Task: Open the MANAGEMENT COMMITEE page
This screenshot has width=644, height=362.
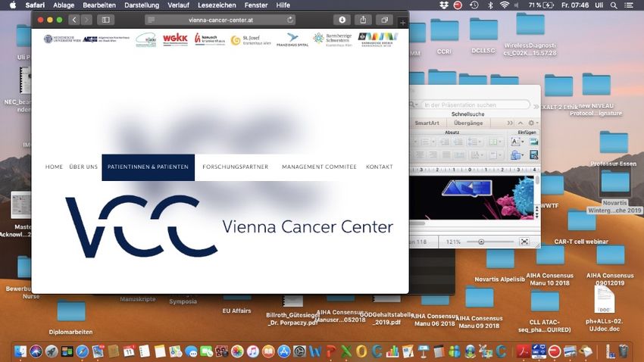Action: click(x=319, y=167)
